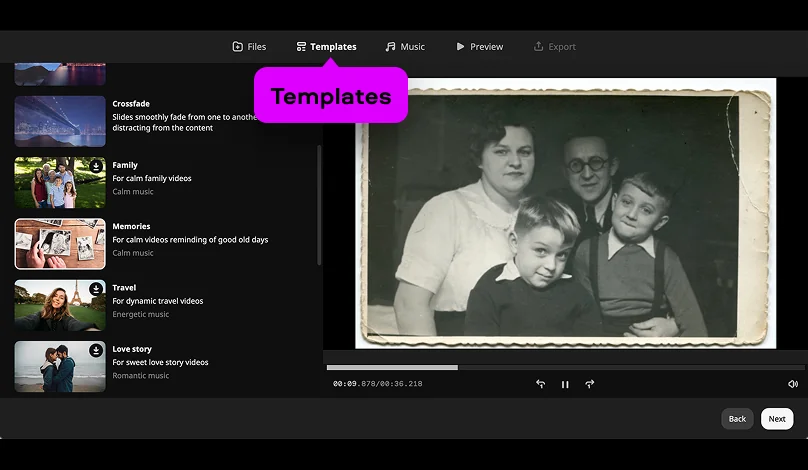
Task: Download the Family template via its icon
Action: [96, 166]
